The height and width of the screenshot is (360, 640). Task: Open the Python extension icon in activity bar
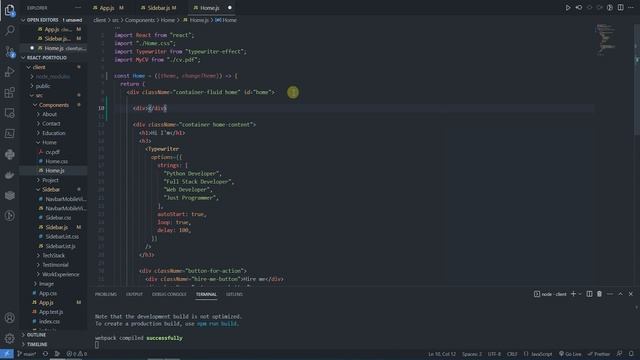9,154
